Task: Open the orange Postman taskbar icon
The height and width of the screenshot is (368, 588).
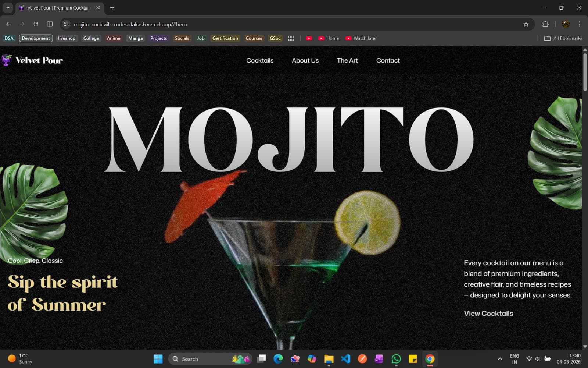Action: pyautogui.click(x=362, y=359)
